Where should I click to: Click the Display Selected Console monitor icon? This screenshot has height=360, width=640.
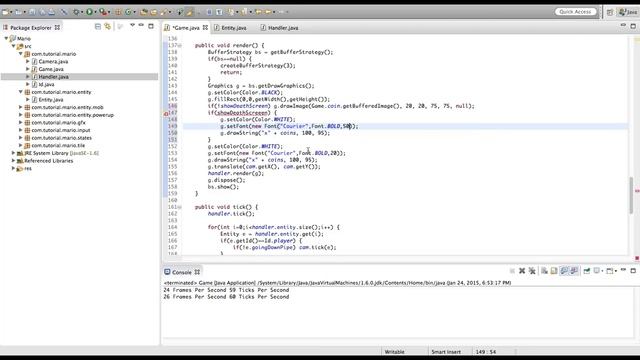tap(597, 271)
